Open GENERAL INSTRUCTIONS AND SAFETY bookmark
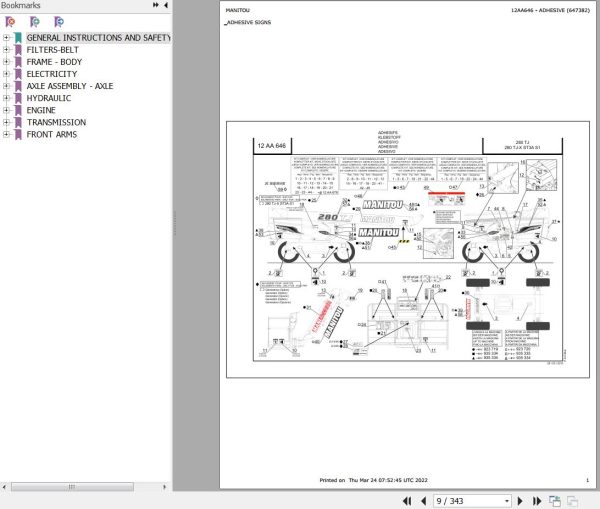The width and height of the screenshot is (600, 509). (x=98, y=38)
